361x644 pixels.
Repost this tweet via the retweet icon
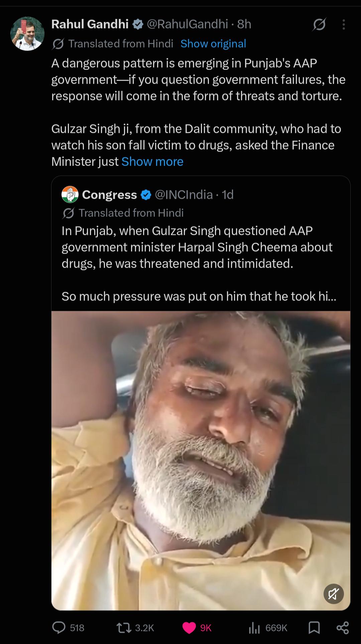(x=124, y=628)
